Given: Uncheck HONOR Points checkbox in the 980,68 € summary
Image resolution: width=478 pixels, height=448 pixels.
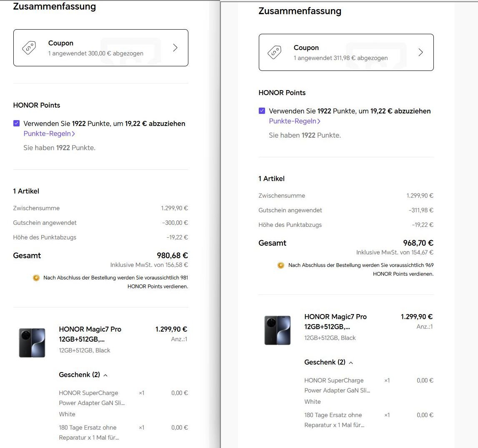Looking at the screenshot, I should [17, 123].
